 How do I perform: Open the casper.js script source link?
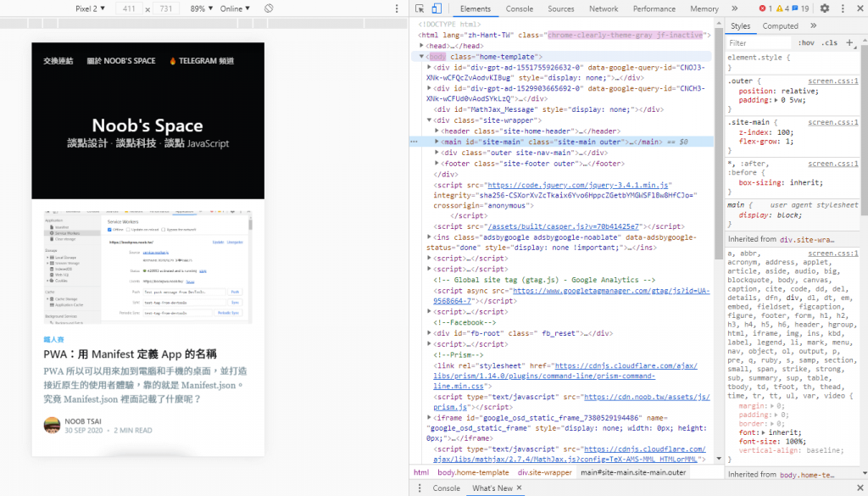(563, 226)
